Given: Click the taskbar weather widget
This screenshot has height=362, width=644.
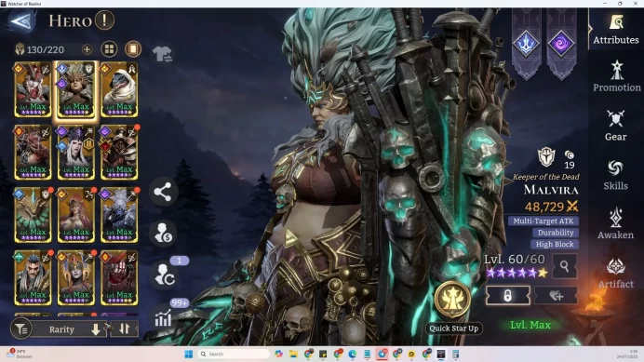Looking at the screenshot, I should [x=18, y=354].
